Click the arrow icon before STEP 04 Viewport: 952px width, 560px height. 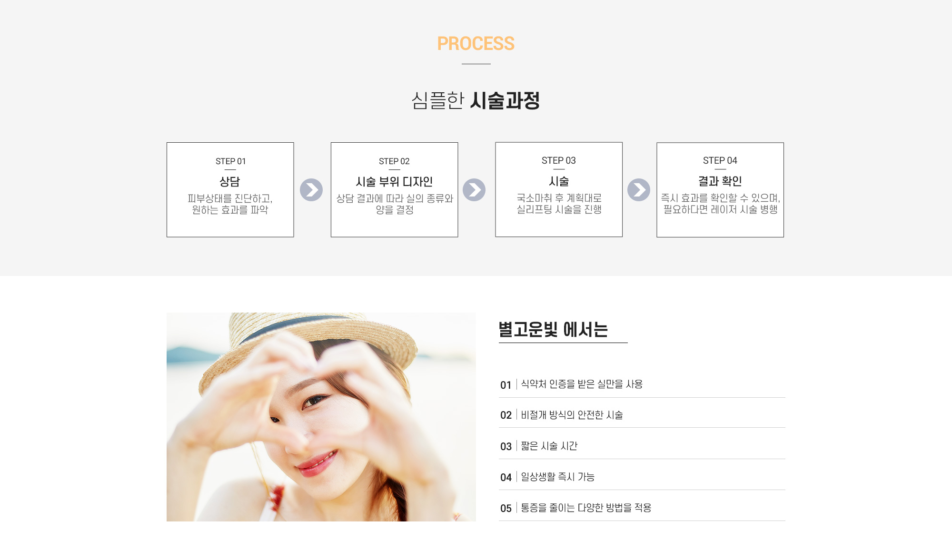click(639, 190)
